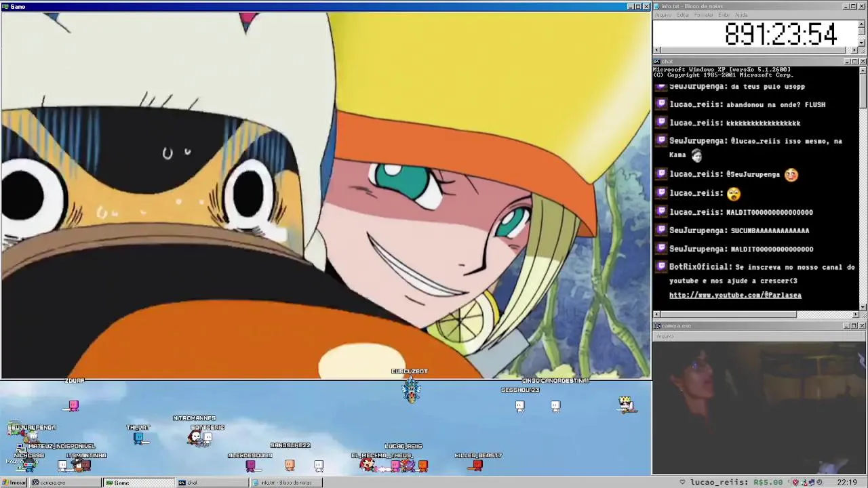
Task: Click Twitch badge beside 'kkkkkkkkkkkkkkkkkk' message
Action: (x=662, y=123)
